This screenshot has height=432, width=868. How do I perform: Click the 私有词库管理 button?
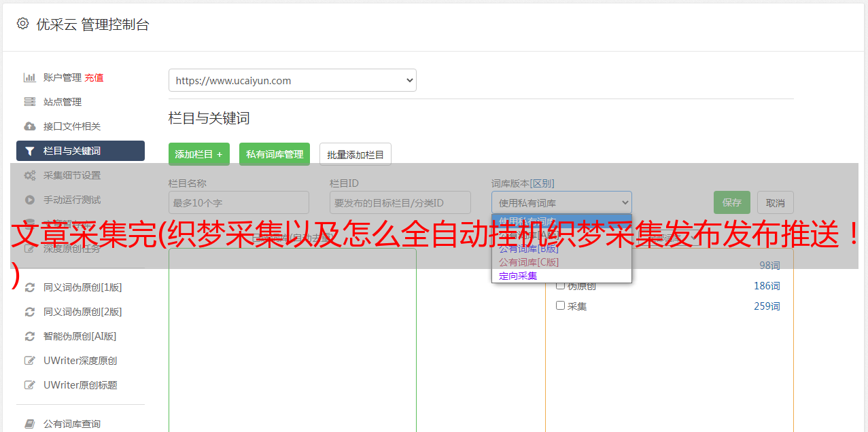pos(275,154)
